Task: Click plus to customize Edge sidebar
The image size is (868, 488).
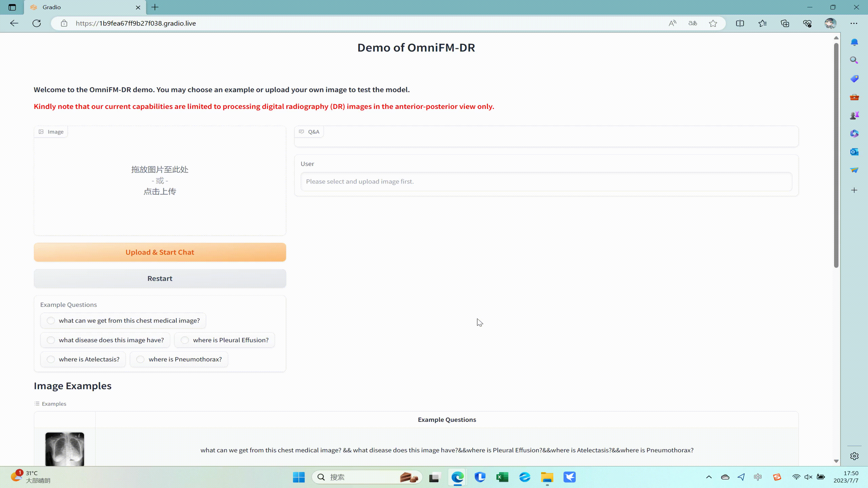Action: (x=854, y=190)
